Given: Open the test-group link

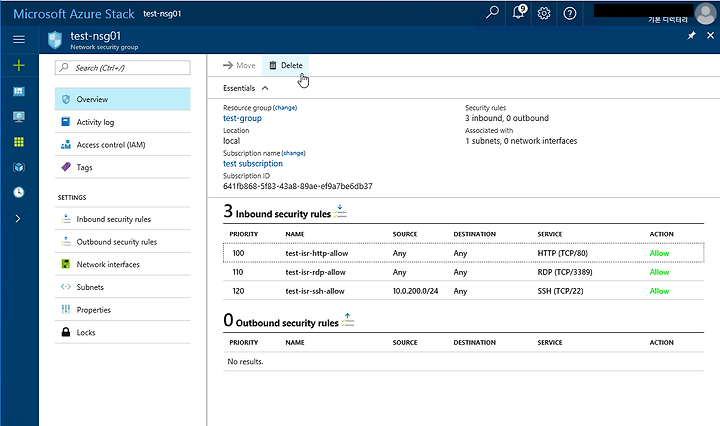Looking at the screenshot, I should [242, 118].
